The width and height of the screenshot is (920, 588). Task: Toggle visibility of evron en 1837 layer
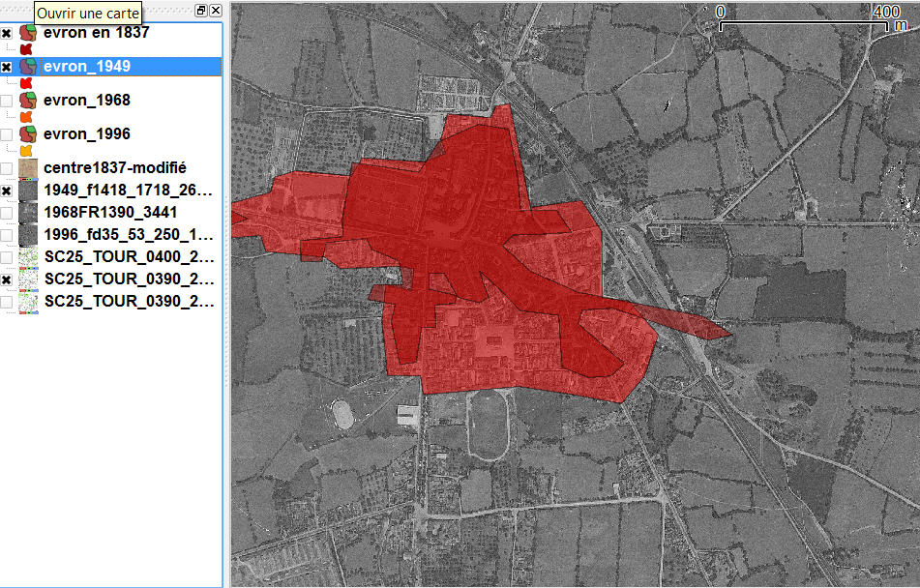(7, 34)
